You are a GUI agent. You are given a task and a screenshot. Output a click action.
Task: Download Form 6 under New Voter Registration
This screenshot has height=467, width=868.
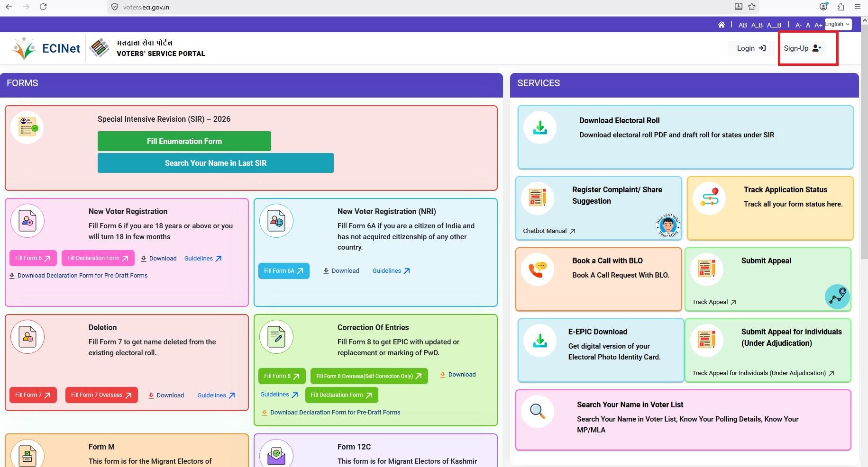pyautogui.click(x=159, y=259)
